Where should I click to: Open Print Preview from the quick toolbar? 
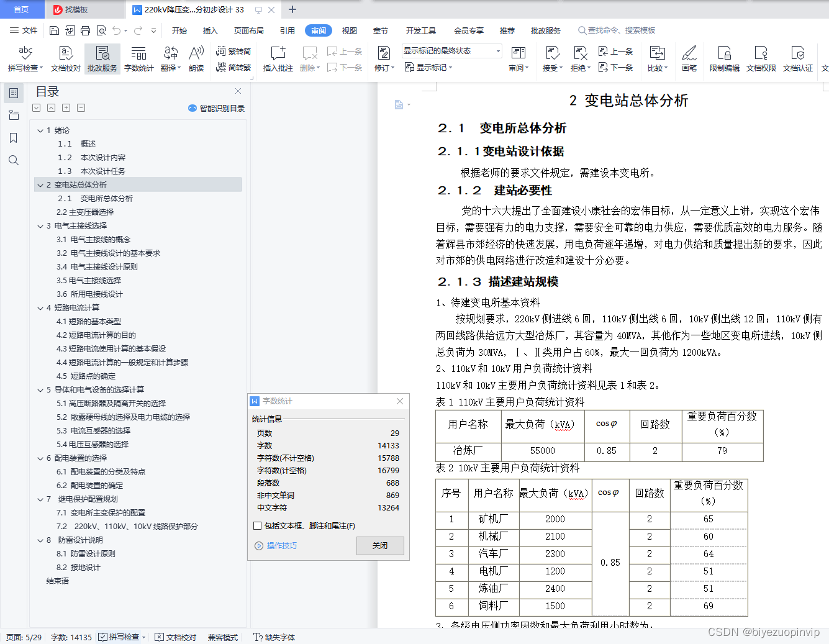[x=101, y=30]
